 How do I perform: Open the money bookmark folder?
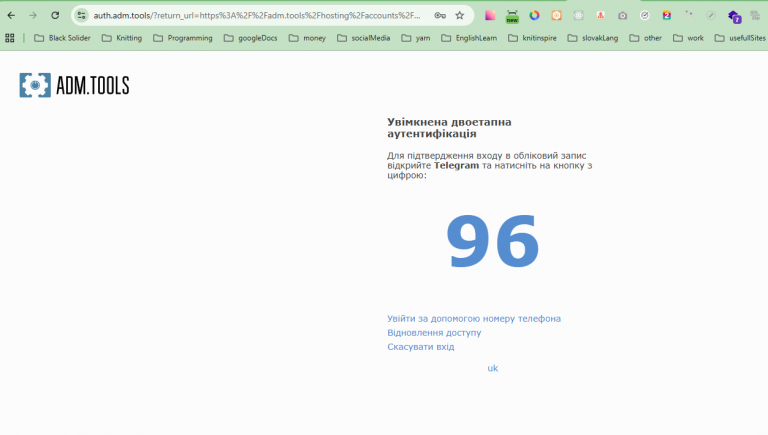pyautogui.click(x=307, y=38)
